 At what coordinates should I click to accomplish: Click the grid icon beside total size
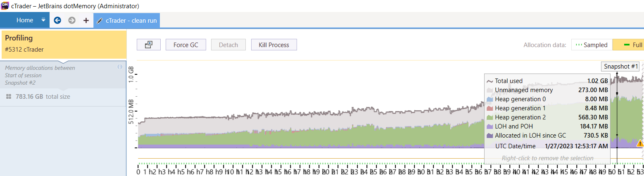(x=9, y=97)
